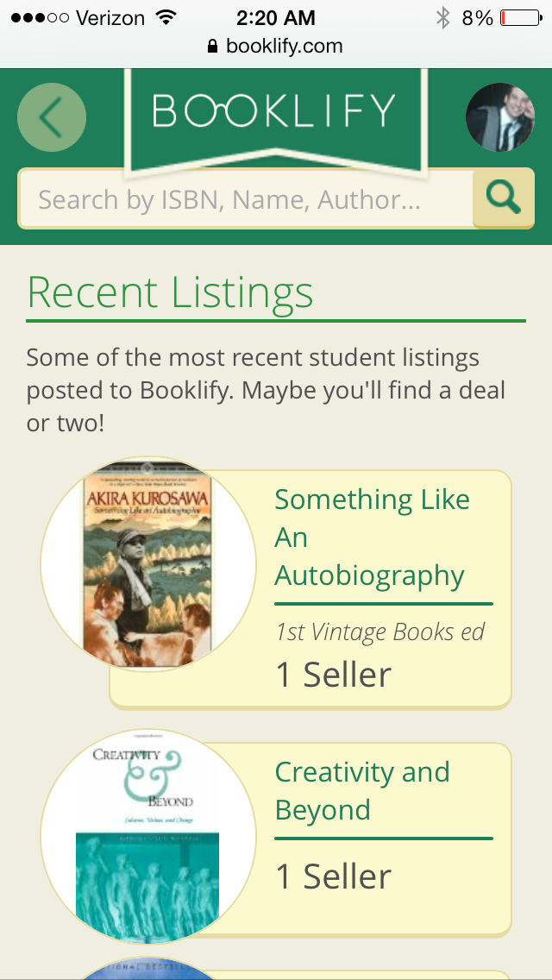Tap the green back arrow button
Viewport: 552px width, 980px height.
pyautogui.click(x=52, y=117)
